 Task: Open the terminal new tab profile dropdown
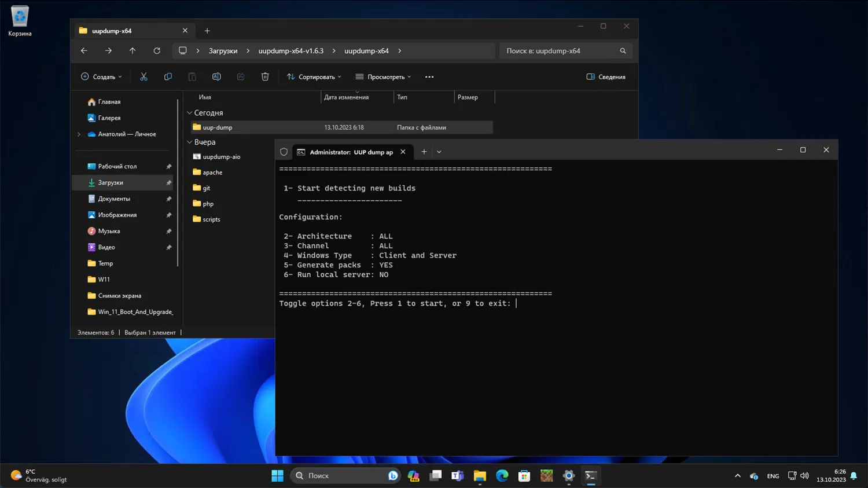[439, 152]
